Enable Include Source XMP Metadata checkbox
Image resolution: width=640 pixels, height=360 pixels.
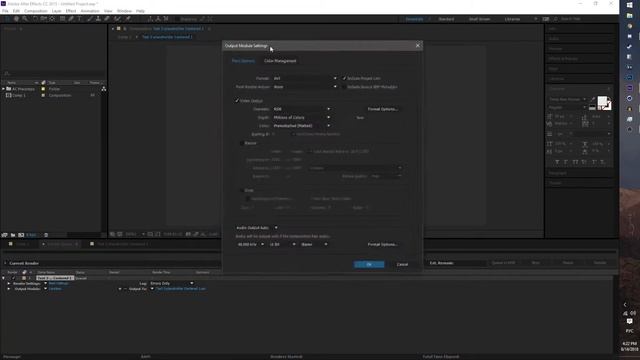[344, 87]
